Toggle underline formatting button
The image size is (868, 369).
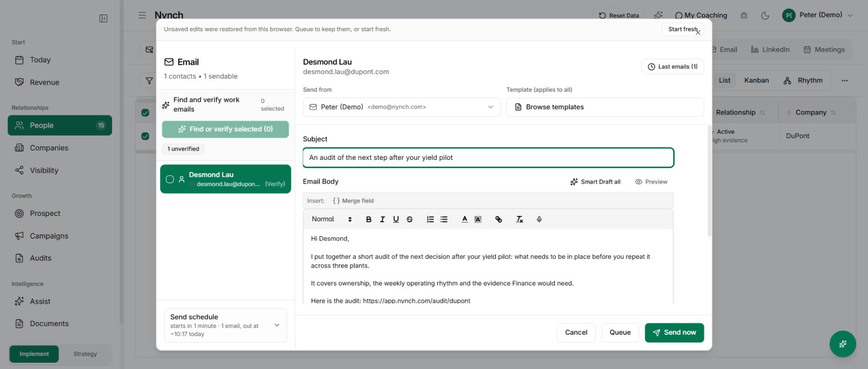pos(396,219)
